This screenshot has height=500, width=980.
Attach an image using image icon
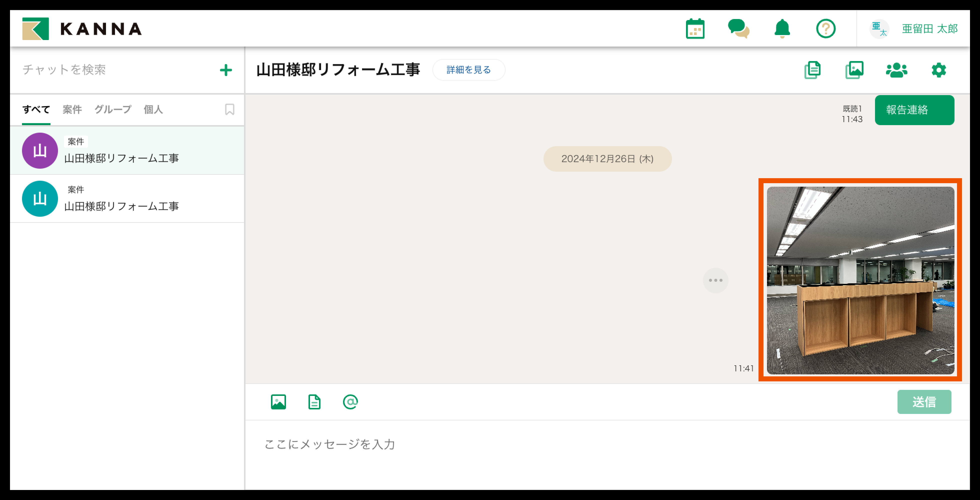coord(278,402)
